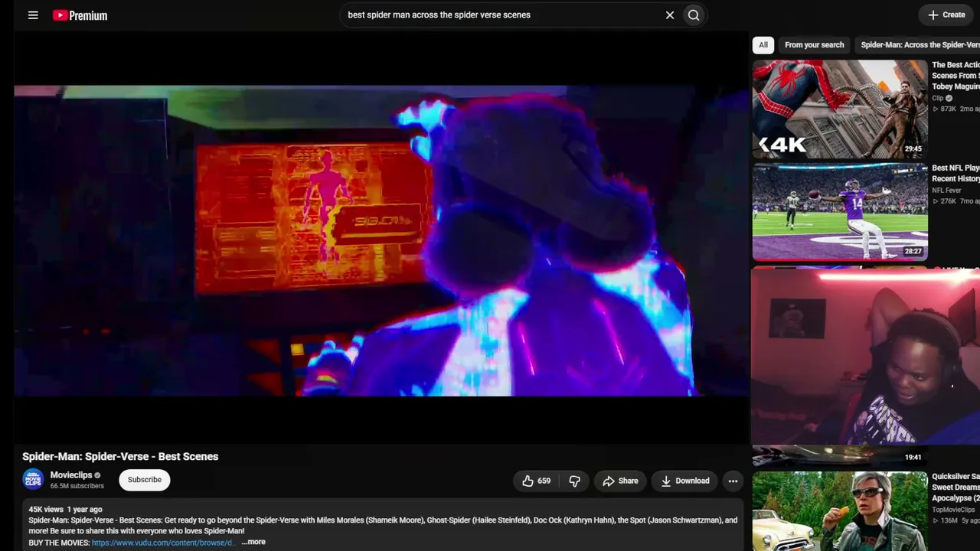Open "The Best Action Scenes" video title
This screenshot has width=980, height=551.
click(955, 76)
